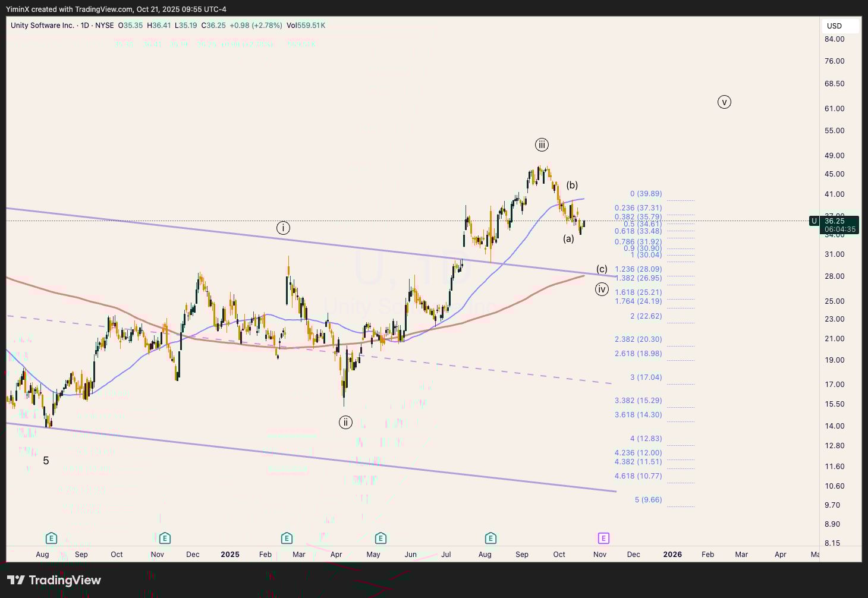868x598 pixels.
Task: Click the 2026 year label on time axis
Action: point(672,555)
